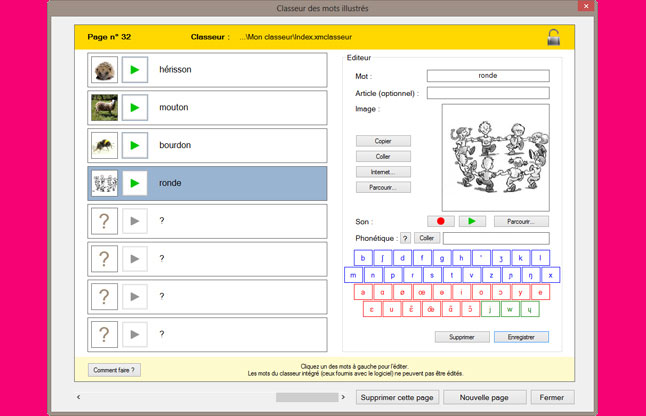This screenshot has height=416, width=646.
Task: Click the Enregistrer button to save the word
Action: pyautogui.click(x=521, y=337)
